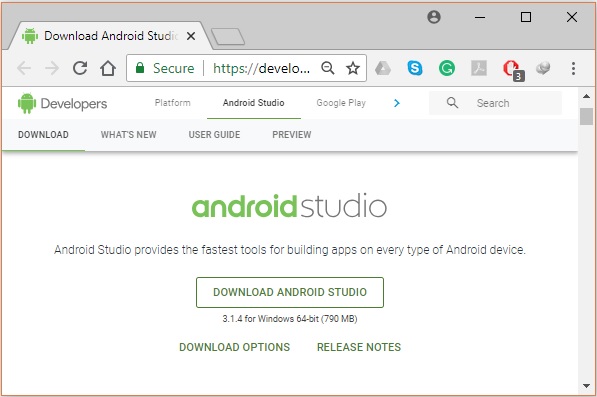Click the android studio logo image
Image resolution: width=597 pixels, height=397 pixels.
pos(289,206)
